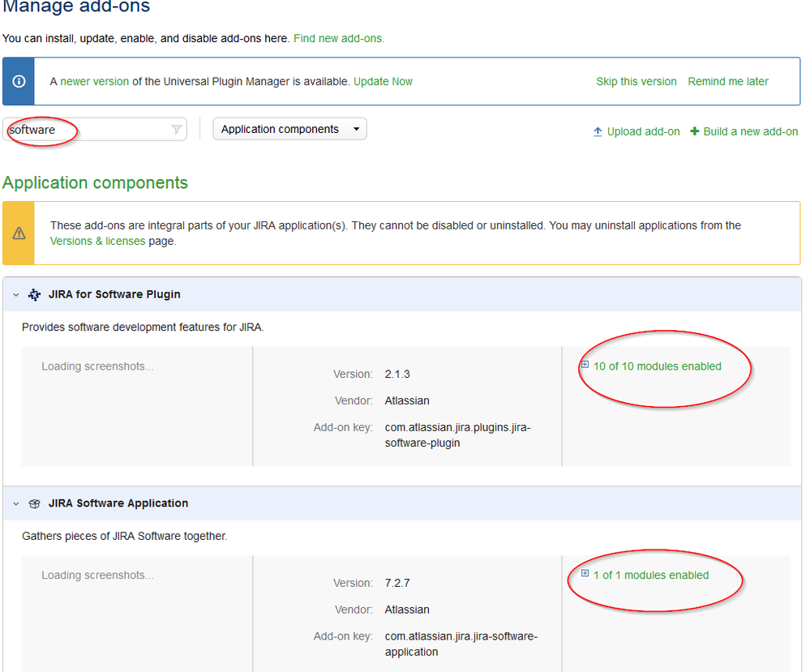Click the upload arrow icon
Screen dimensions: 810x672
[x=598, y=131]
